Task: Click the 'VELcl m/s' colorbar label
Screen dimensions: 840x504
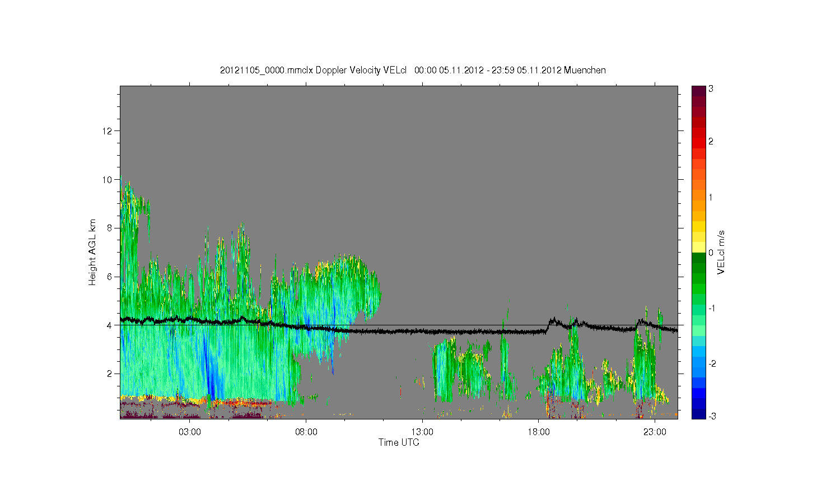Action: (x=721, y=252)
